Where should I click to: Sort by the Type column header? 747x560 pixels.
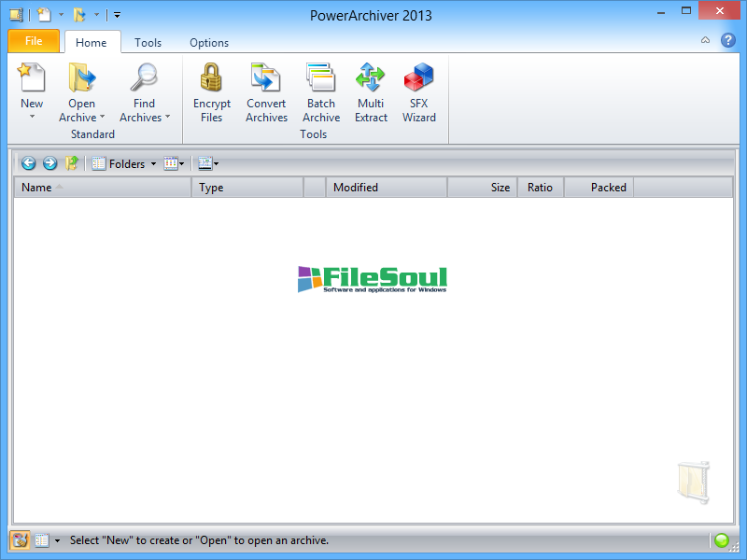pos(247,188)
